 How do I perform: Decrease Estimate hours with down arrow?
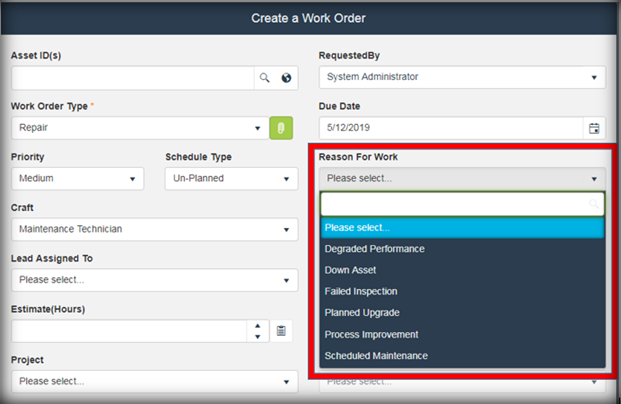[x=257, y=337]
